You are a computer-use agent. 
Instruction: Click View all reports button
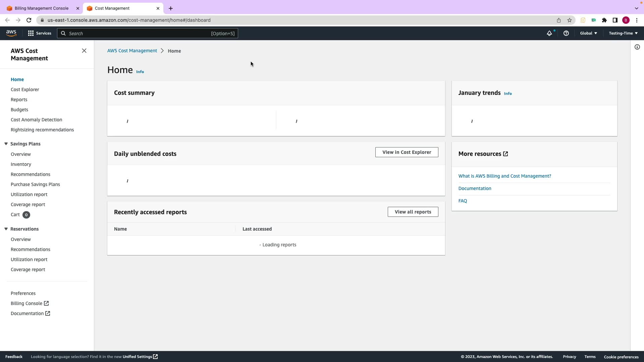coord(413,212)
